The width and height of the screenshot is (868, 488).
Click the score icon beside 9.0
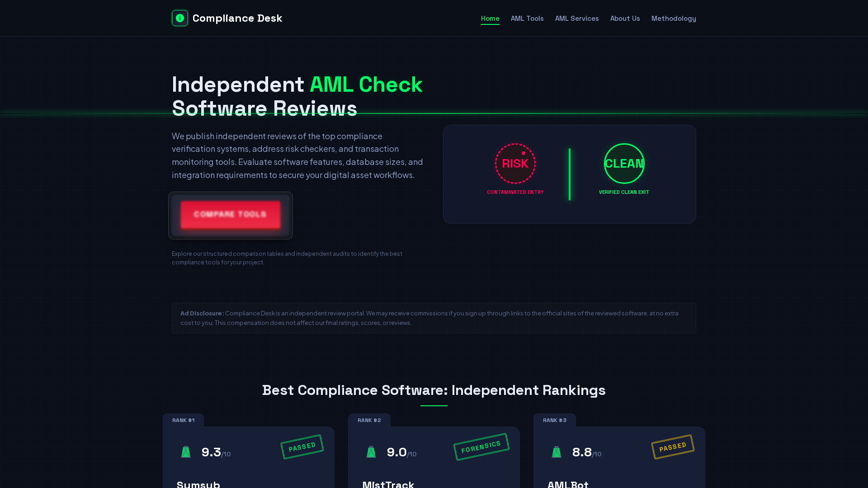[371, 452]
